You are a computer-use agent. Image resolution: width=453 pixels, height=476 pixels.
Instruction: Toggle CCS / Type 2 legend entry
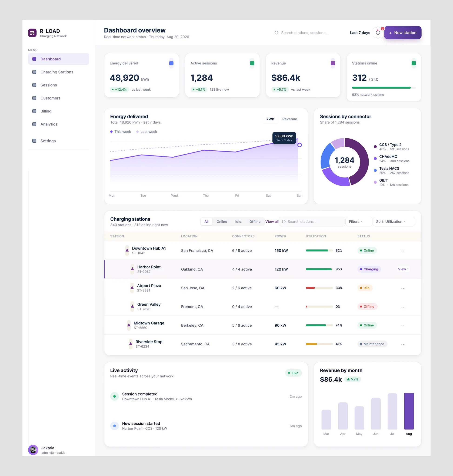tap(391, 147)
